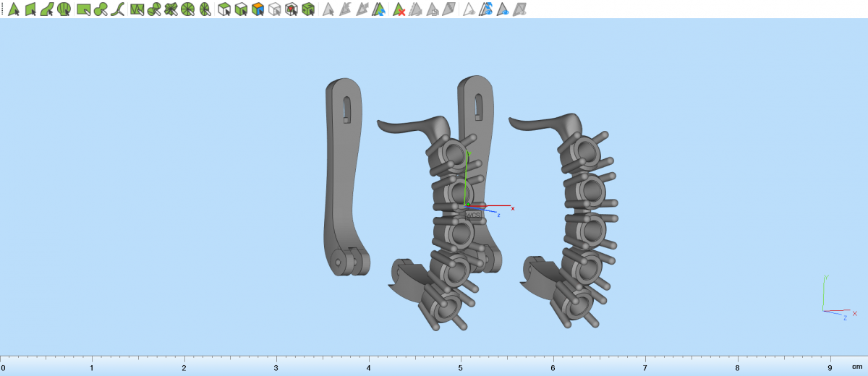868x376 pixels.
Task: Click the delete triangle red X icon
Action: pos(399,9)
